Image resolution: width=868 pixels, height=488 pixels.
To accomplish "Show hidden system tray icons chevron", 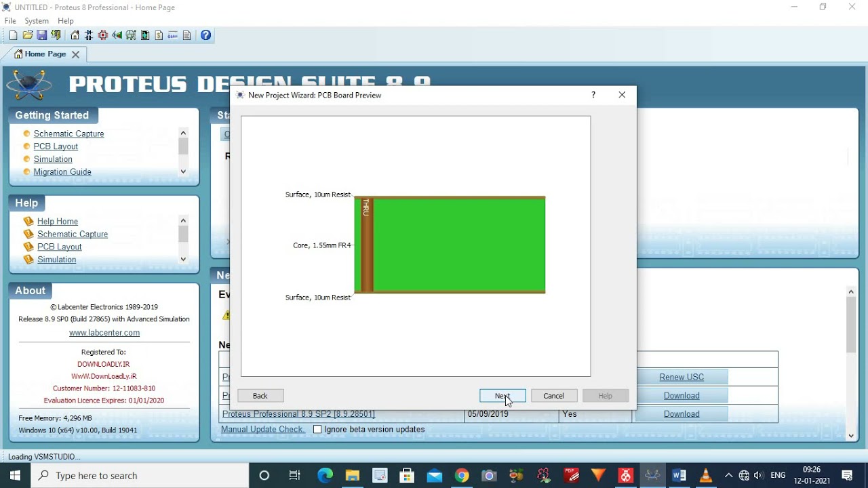I will click(729, 475).
